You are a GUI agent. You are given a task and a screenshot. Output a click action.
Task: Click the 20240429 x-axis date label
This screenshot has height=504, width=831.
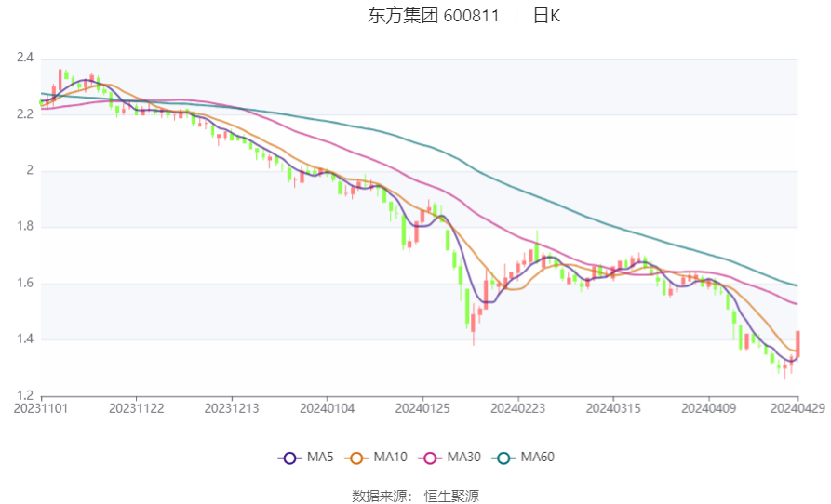tap(797, 409)
